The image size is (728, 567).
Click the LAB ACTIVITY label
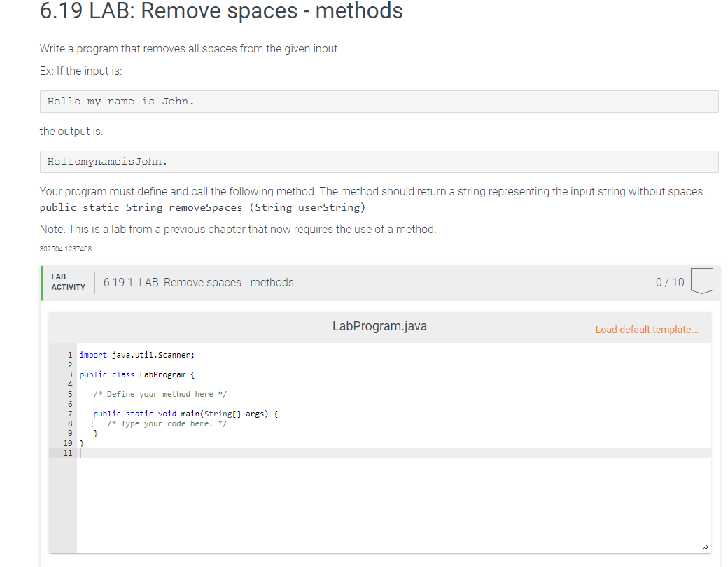[x=68, y=281]
